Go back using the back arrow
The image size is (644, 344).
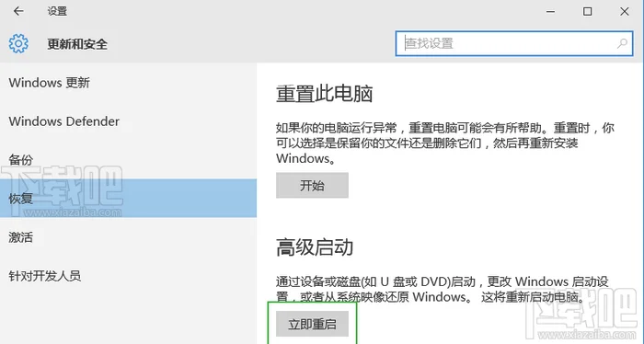(x=18, y=11)
